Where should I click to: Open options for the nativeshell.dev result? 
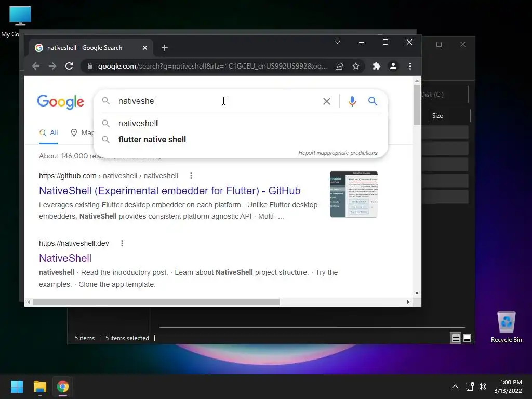tap(122, 243)
